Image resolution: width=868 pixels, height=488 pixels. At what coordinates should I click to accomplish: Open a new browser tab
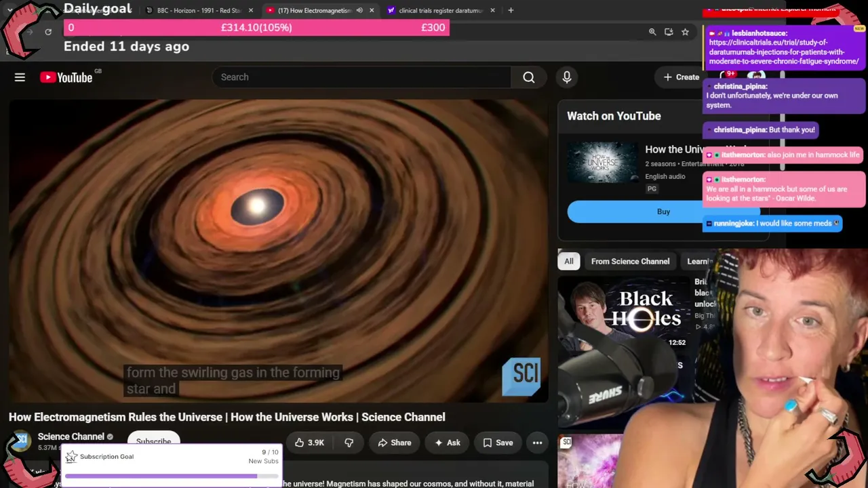511,10
